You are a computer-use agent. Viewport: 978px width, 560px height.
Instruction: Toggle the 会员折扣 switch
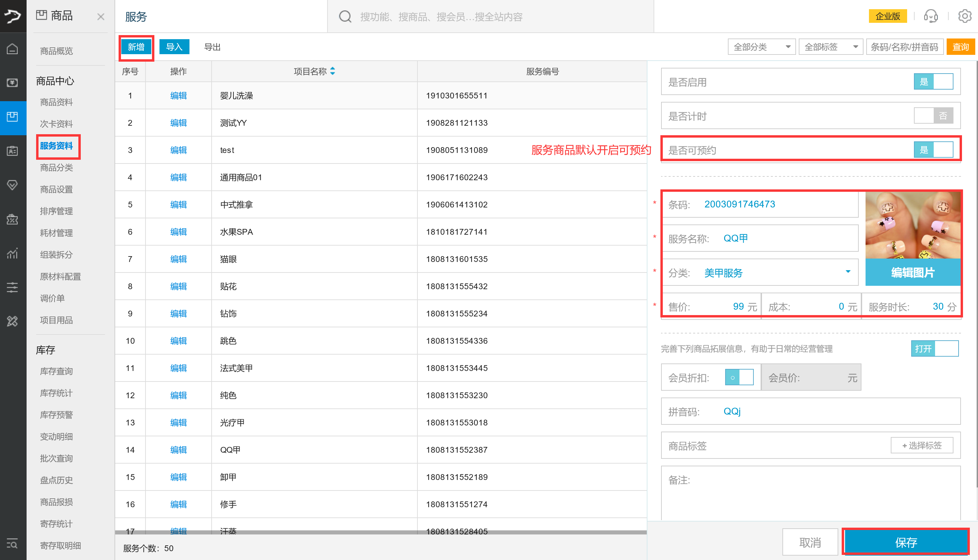tap(739, 377)
